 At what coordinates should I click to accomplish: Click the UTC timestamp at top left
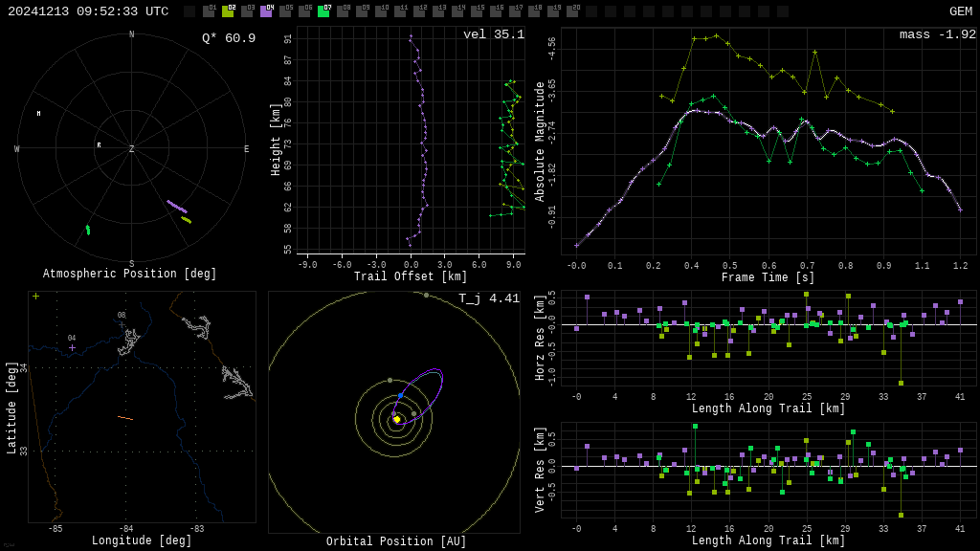pos(88,11)
